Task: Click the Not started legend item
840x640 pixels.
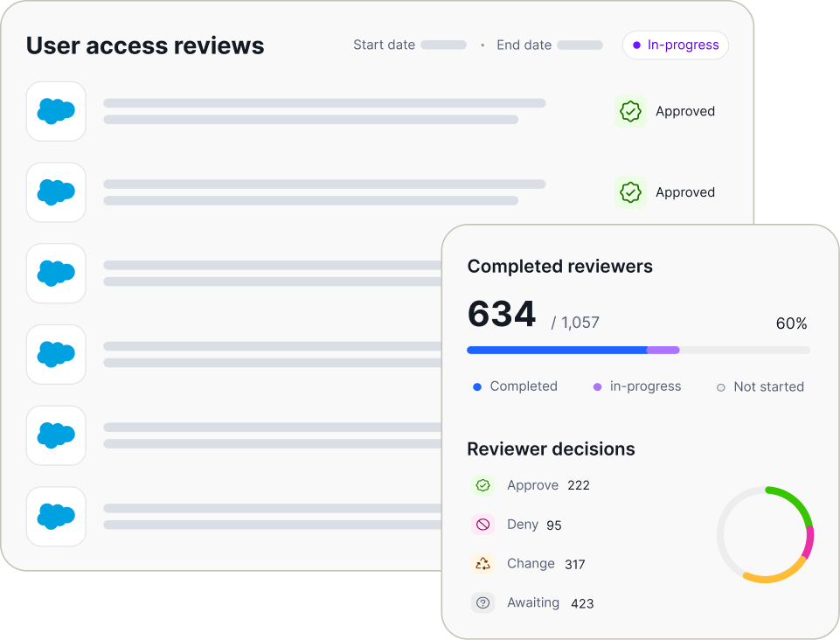Action: [760, 386]
